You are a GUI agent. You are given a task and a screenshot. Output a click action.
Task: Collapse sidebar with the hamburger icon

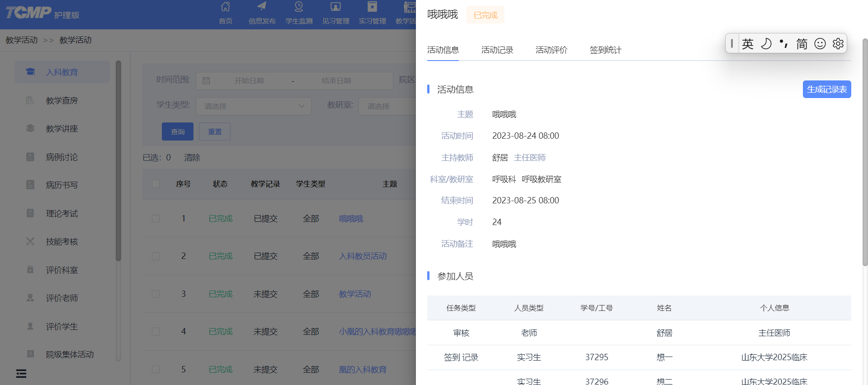21,374
